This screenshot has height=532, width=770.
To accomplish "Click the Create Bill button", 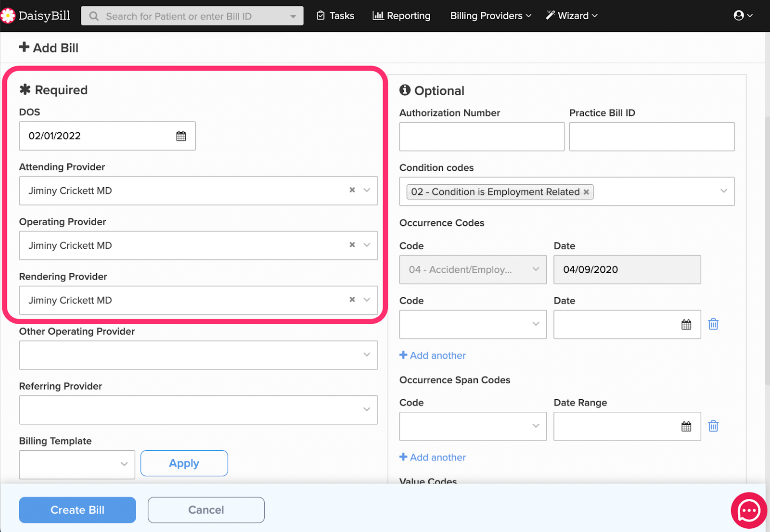I will click(x=77, y=510).
